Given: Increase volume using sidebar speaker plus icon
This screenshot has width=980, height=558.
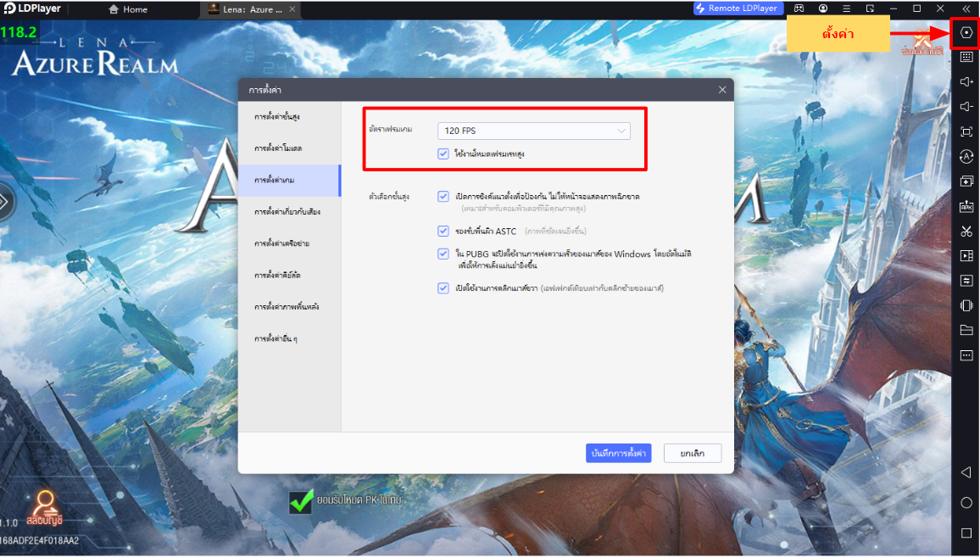Looking at the screenshot, I should click(x=966, y=82).
